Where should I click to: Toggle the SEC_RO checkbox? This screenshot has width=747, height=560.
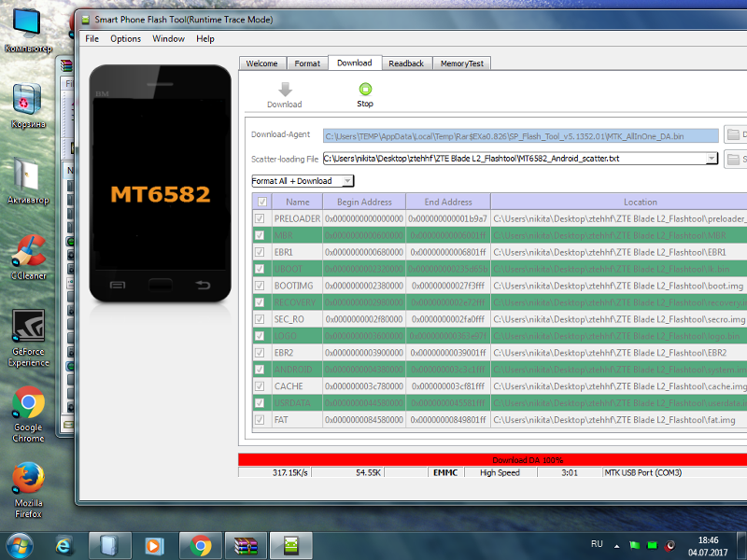pos(260,319)
